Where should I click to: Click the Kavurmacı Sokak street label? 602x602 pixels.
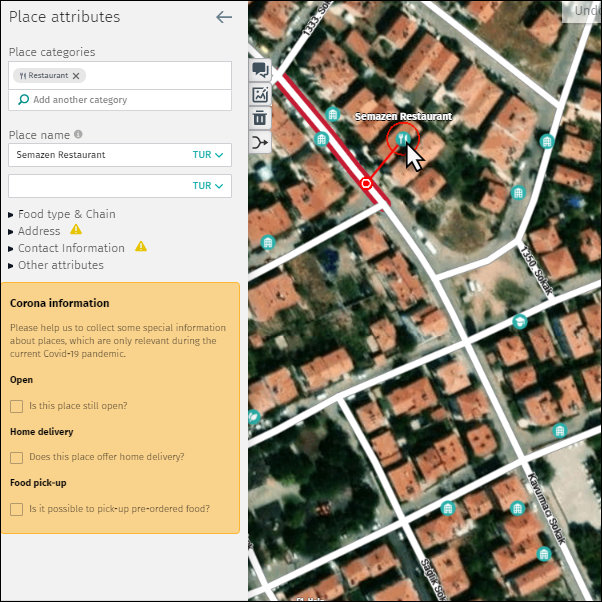pos(547,509)
